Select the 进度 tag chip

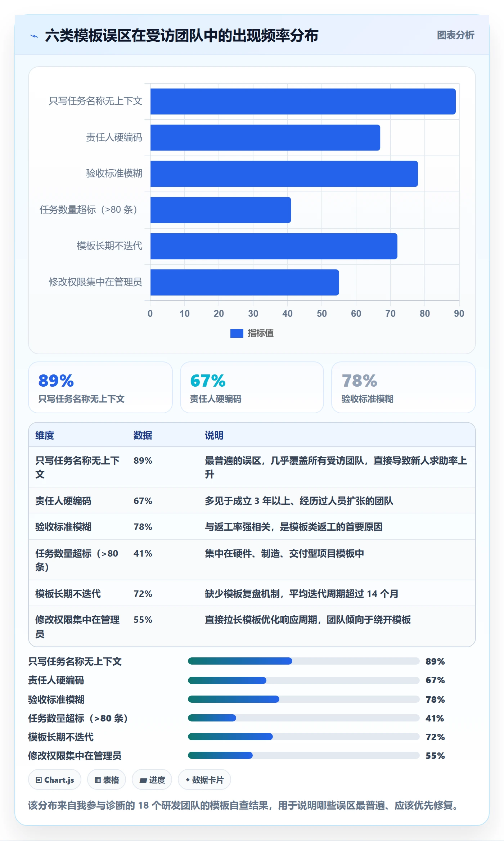152,780
